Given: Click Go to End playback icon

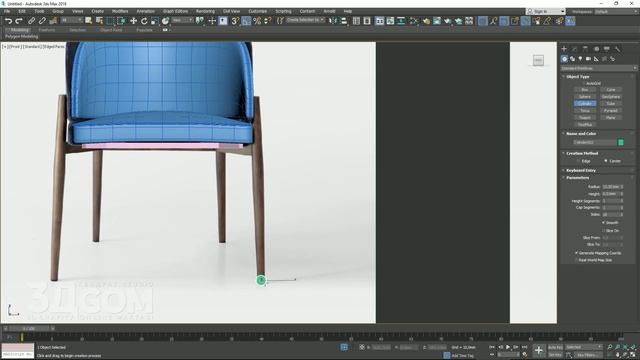Looking at the screenshot, I should click(525, 347).
